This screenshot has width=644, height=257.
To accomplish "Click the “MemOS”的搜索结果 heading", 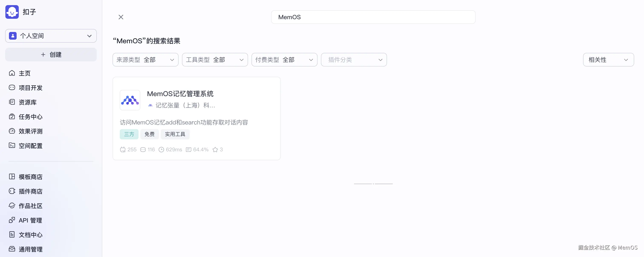I will click(146, 41).
